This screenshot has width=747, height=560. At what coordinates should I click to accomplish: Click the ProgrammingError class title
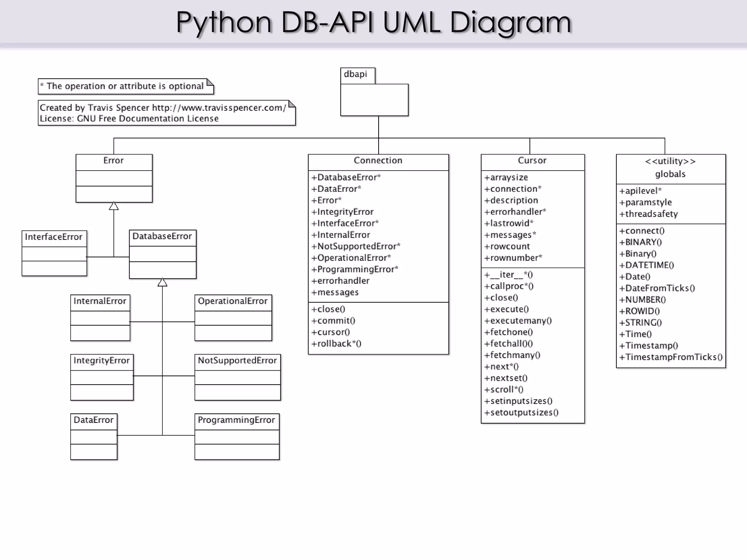[x=236, y=420]
